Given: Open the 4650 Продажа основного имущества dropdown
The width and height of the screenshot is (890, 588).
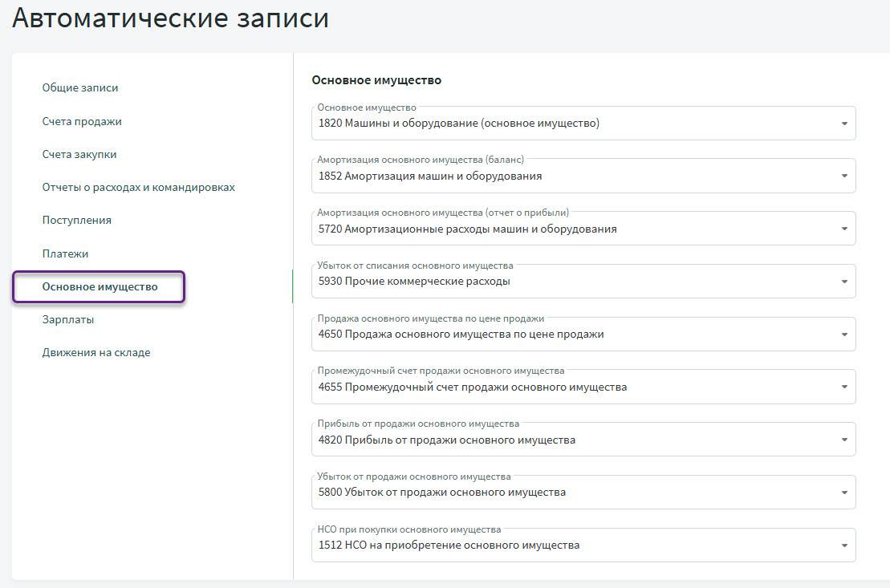Looking at the screenshot, I should [844, 335].
